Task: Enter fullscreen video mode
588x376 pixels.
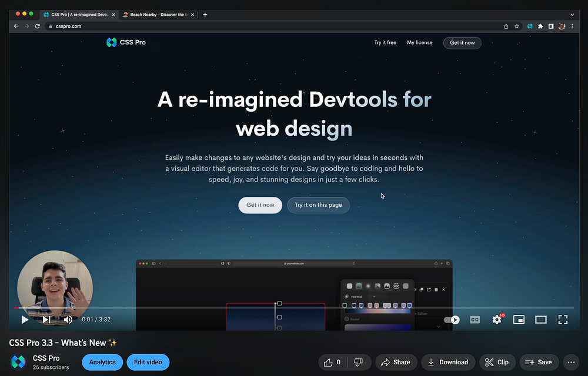Action: [563, 320]
